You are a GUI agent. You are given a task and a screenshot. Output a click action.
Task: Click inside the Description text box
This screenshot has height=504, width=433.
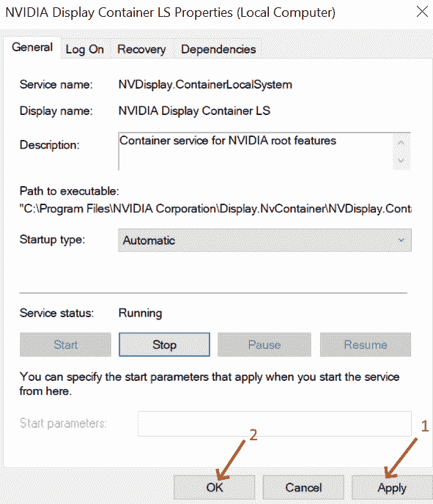[256, 151]
